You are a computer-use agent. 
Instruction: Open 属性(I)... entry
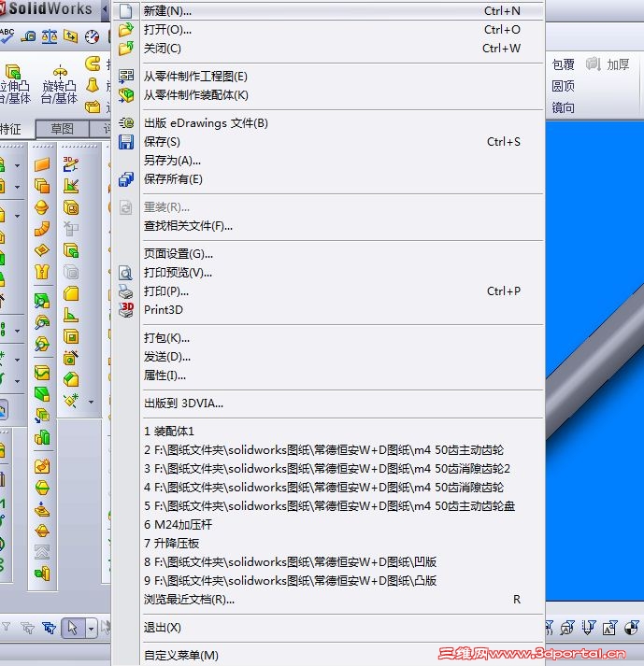click(x=329, y=376)
